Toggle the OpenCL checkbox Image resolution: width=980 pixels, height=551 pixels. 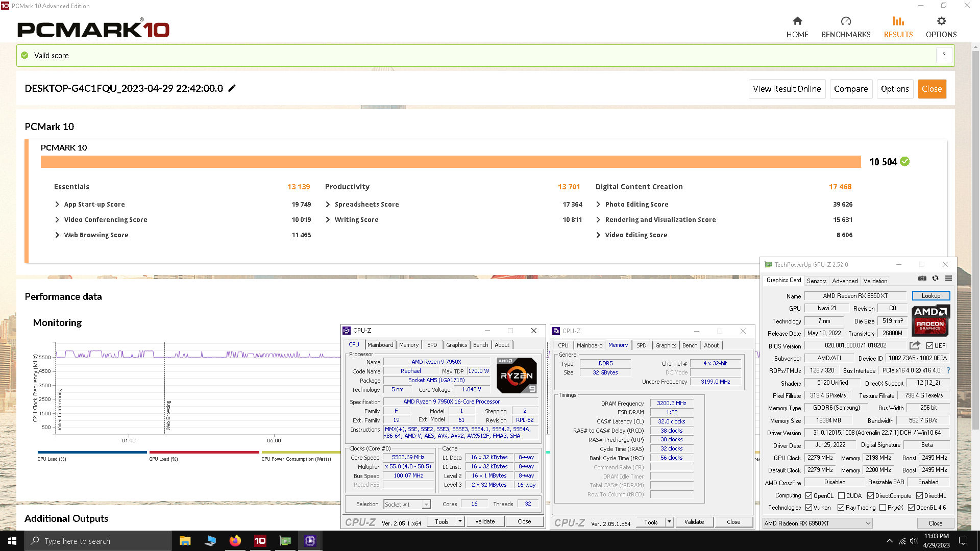808,496
